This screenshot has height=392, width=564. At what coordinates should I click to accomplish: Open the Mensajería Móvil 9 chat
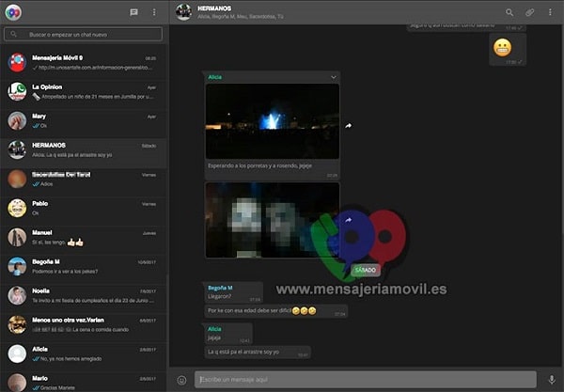tap(85, 62)
